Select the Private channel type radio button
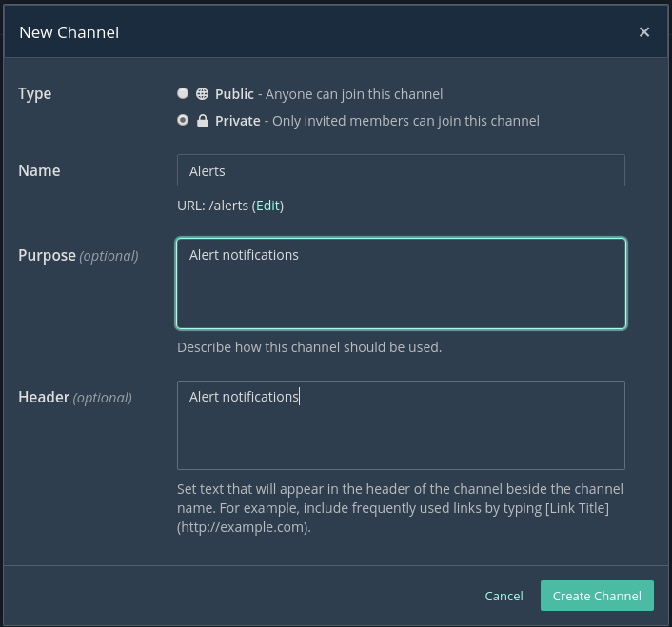672x627 pixels. pos(183,120)
